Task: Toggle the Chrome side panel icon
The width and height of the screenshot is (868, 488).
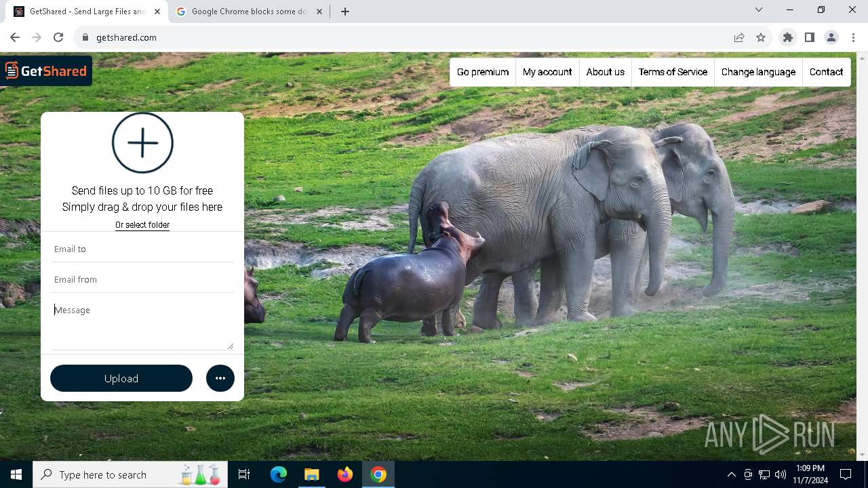Action: pos(810,37)
